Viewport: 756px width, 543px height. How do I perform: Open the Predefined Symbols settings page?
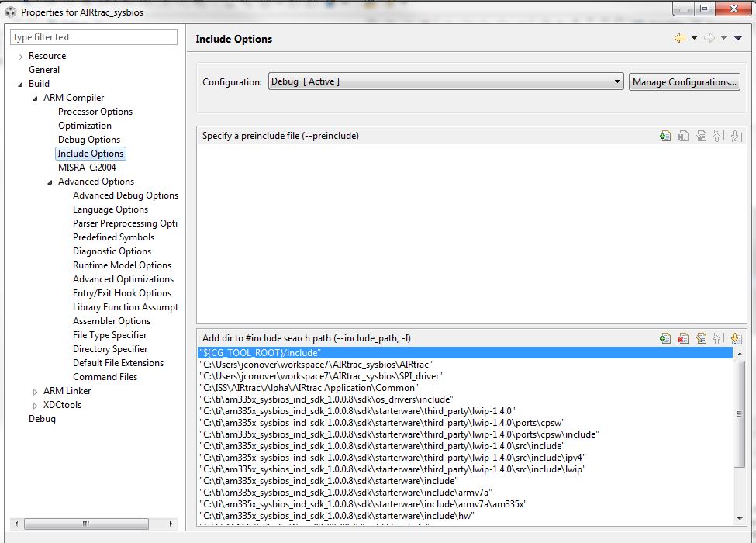click(112, 237)
